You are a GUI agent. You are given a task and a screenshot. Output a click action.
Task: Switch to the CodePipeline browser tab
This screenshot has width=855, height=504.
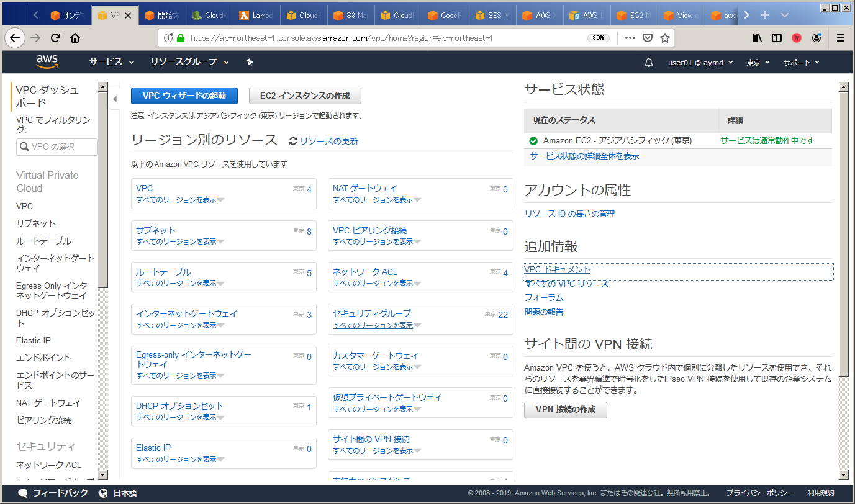point(444,15)
